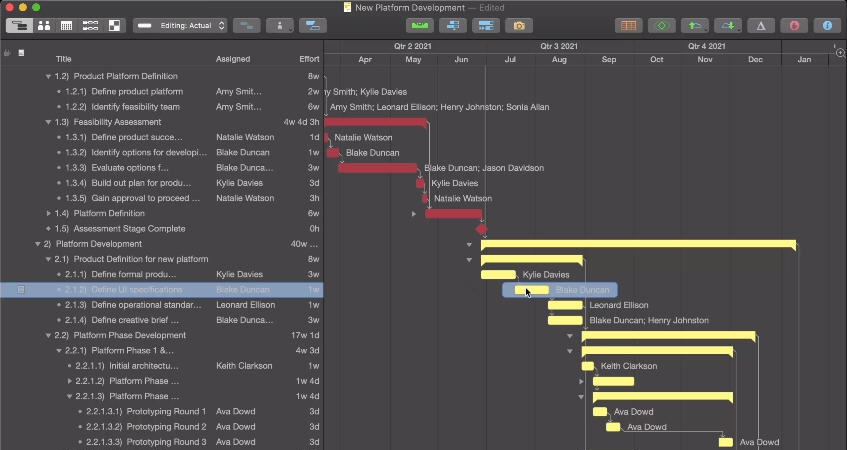Collapse 2.1) Product Definition for new platform

click(x=48, y=259)
